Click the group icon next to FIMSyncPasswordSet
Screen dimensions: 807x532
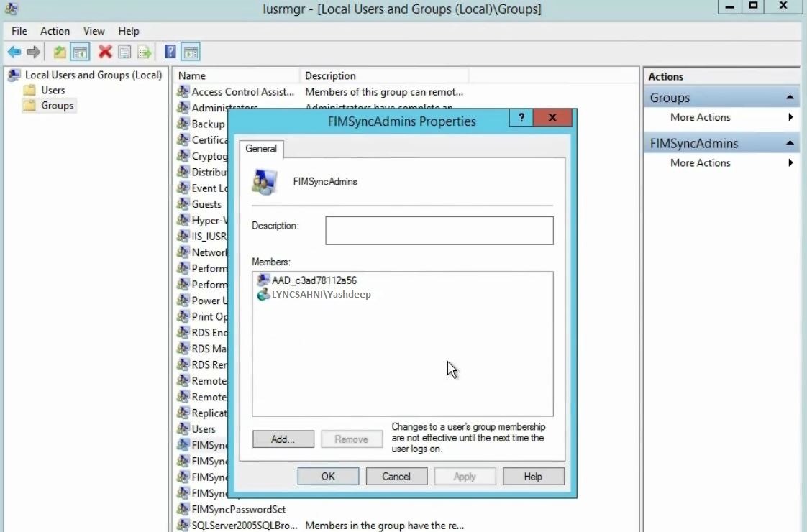(x=183, y=510)
